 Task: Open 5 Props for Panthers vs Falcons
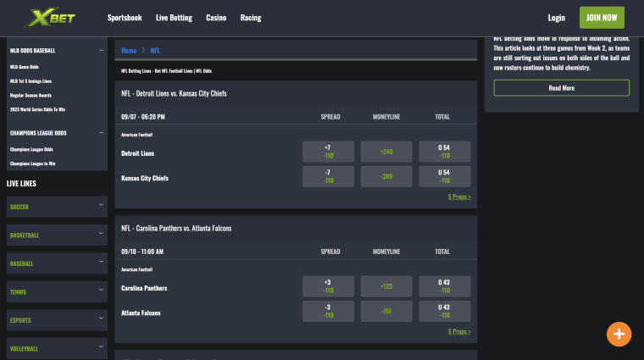click(x=459, y=331)
